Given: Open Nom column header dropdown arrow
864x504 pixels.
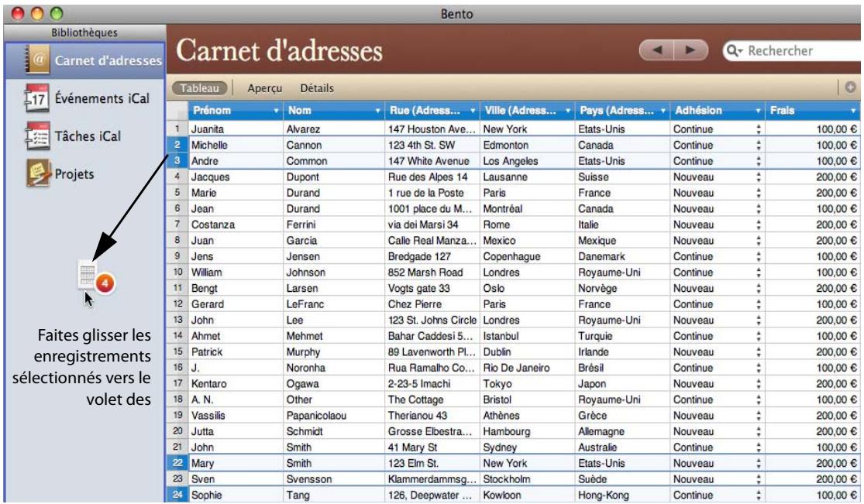Looking at the screenshot, I should (x=377, y=111).
